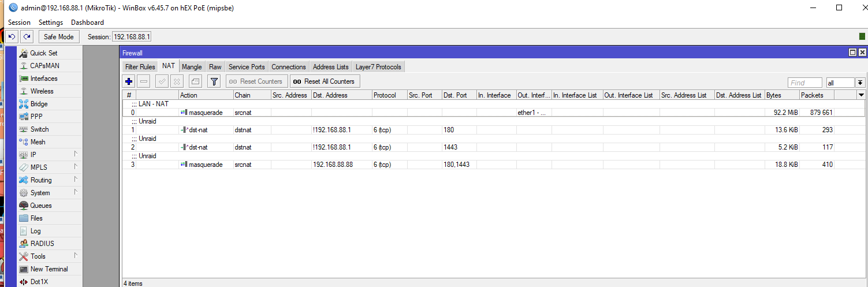
Task: Select rule 3 masquerade to 192.168.88.88
Action: pos(494,165)
